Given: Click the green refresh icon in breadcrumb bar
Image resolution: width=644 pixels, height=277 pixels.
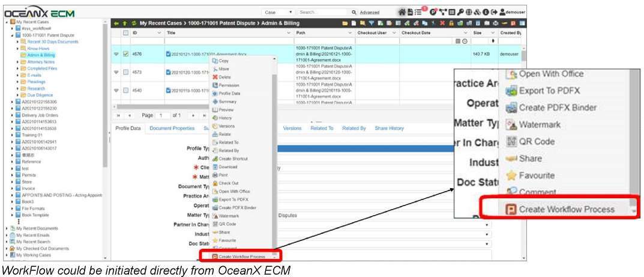Looking at the screenshot, I should (x=133, y=23).
